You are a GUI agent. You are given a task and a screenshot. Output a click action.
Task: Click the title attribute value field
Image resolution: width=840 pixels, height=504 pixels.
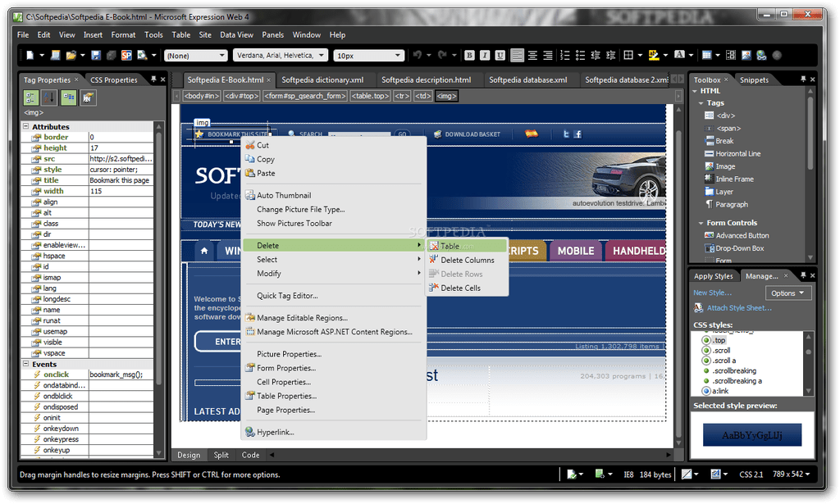pyautogui.click(x=121, y=180)
